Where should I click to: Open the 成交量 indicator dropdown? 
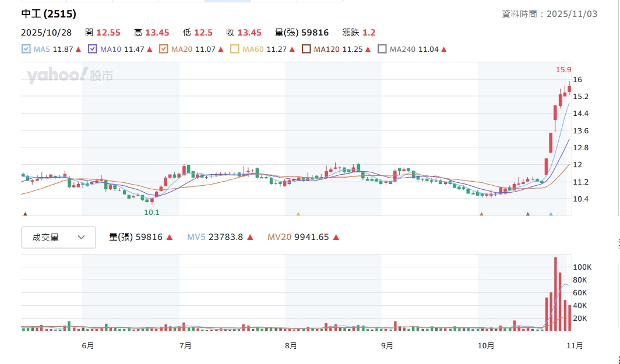(58, 237)
